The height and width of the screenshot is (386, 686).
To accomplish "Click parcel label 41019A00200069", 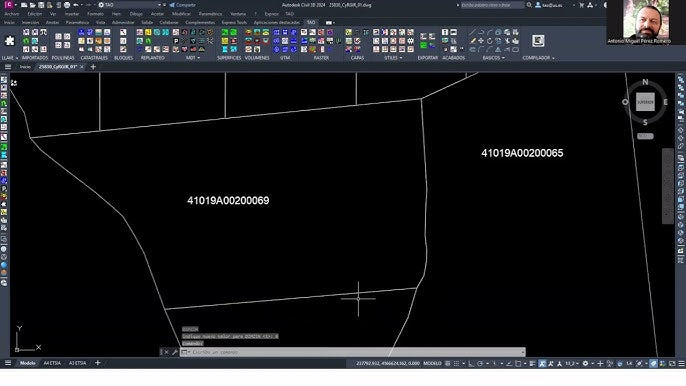I will [228, 200].
